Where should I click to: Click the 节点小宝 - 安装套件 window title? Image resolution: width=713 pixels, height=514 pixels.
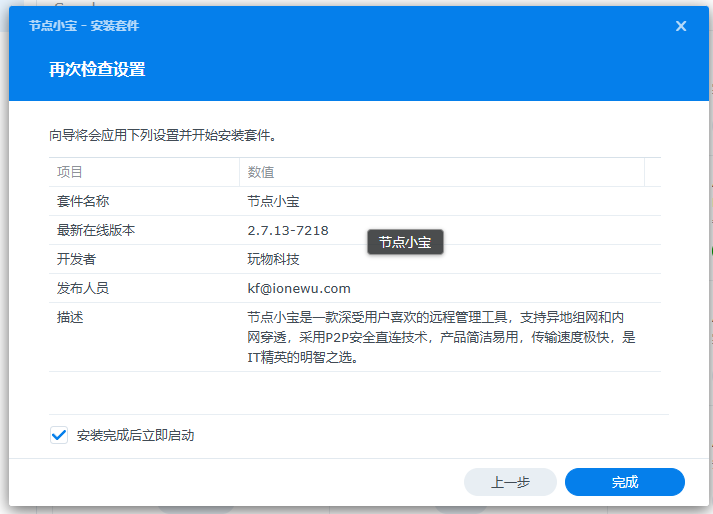(84, 25)
